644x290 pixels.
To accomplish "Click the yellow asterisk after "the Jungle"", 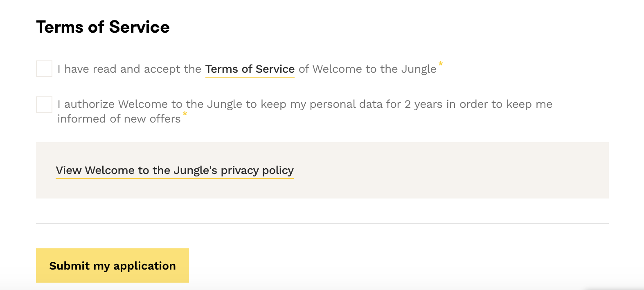I will point(441,64).
